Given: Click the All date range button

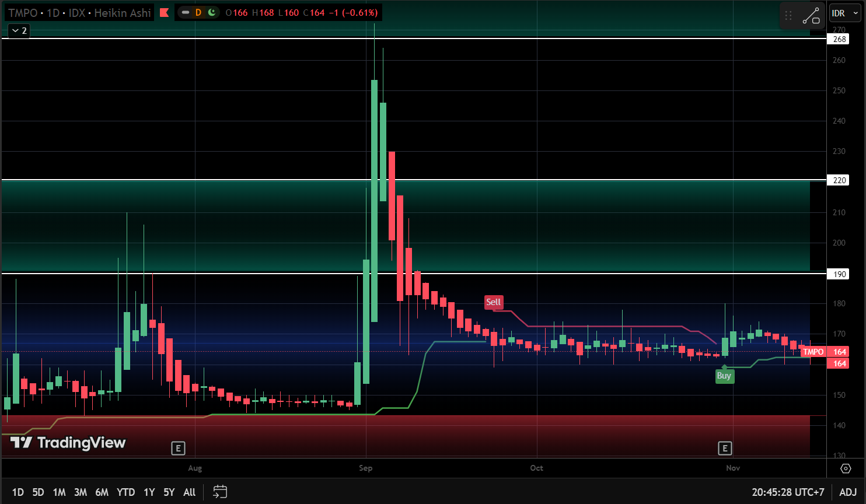Looking at the screenshot, I should pyautogui.click(x=189, y=492).
